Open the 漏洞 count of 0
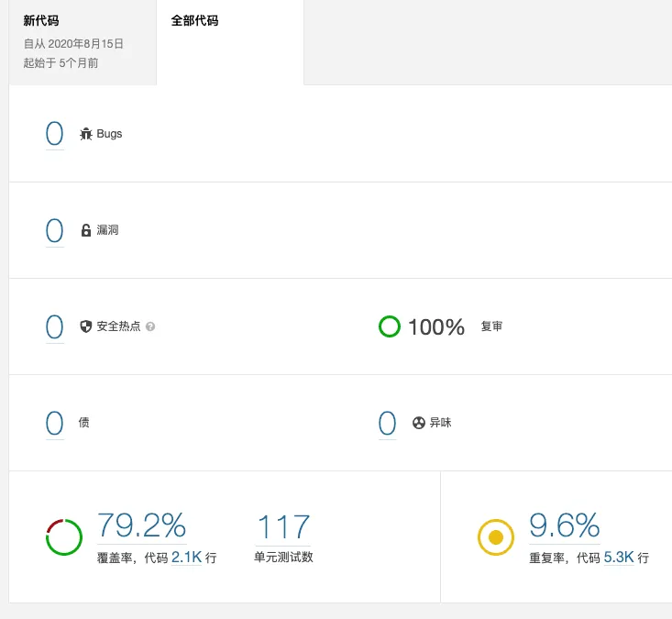 54,230
